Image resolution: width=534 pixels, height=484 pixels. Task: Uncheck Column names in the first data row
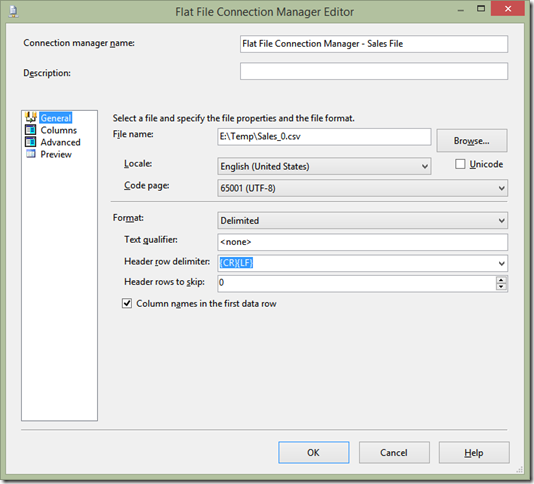[127, 303]
